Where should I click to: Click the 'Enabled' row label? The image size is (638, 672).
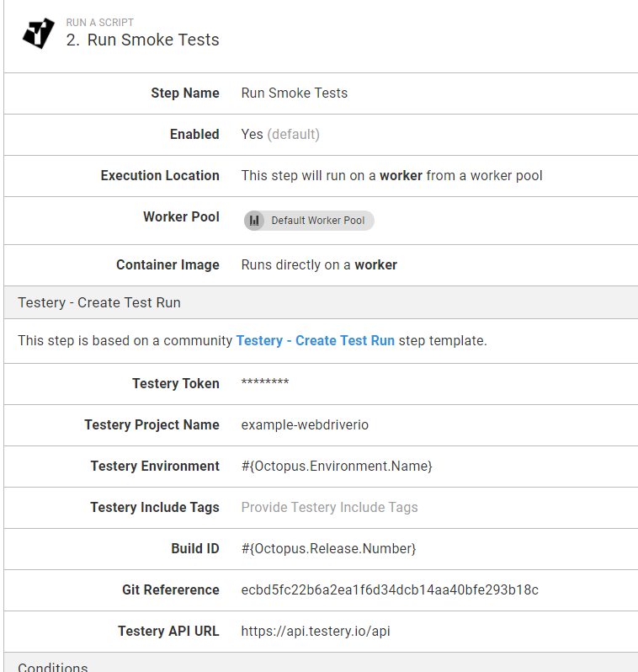click(194, 134)
